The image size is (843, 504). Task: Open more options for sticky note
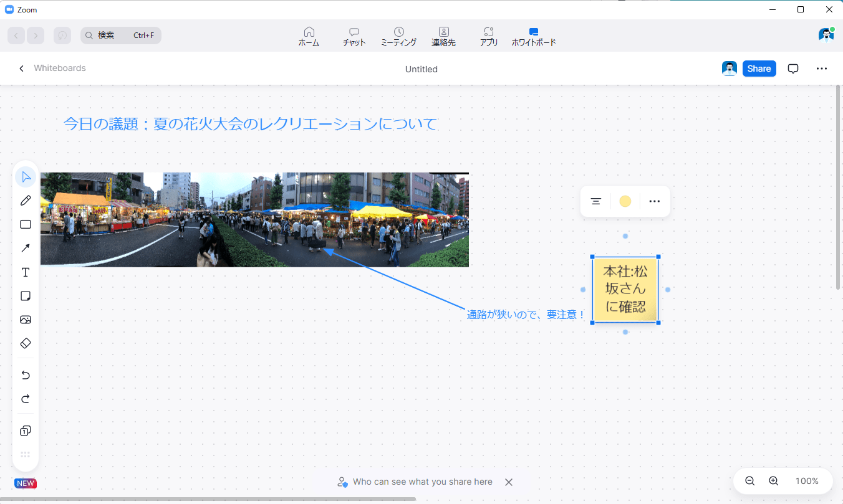[654, 201]
